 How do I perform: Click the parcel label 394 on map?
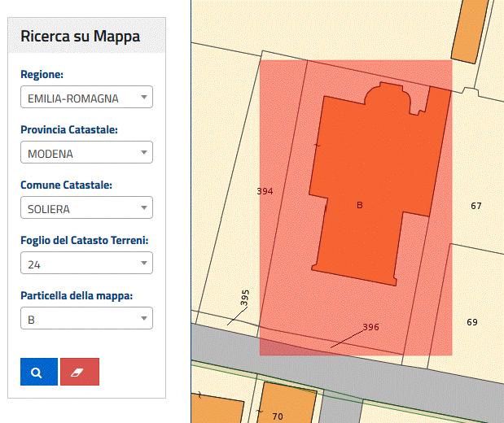tap(265, 191)
